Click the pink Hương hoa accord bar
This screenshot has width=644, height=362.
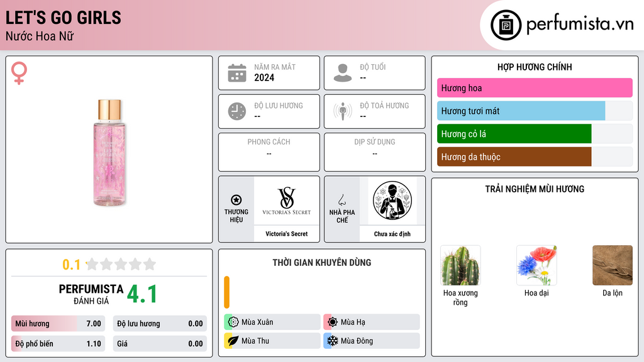(x=535, y=88)
